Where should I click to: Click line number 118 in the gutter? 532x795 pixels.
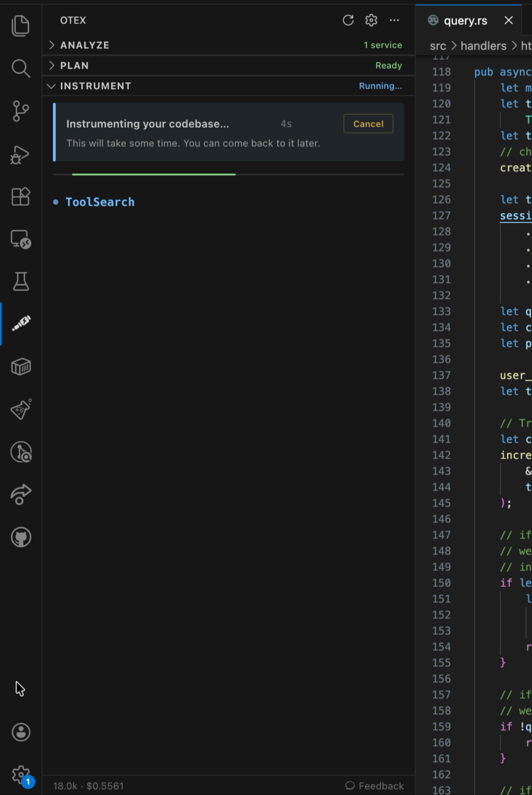click(x=442, y=72)
